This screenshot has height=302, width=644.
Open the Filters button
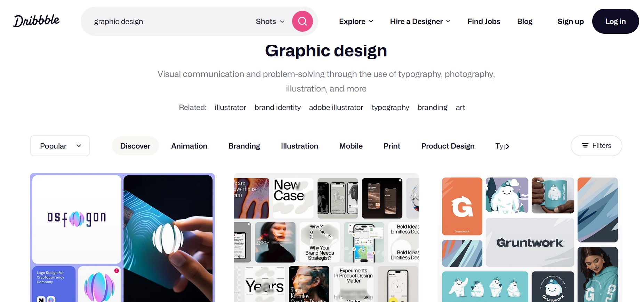596,146
